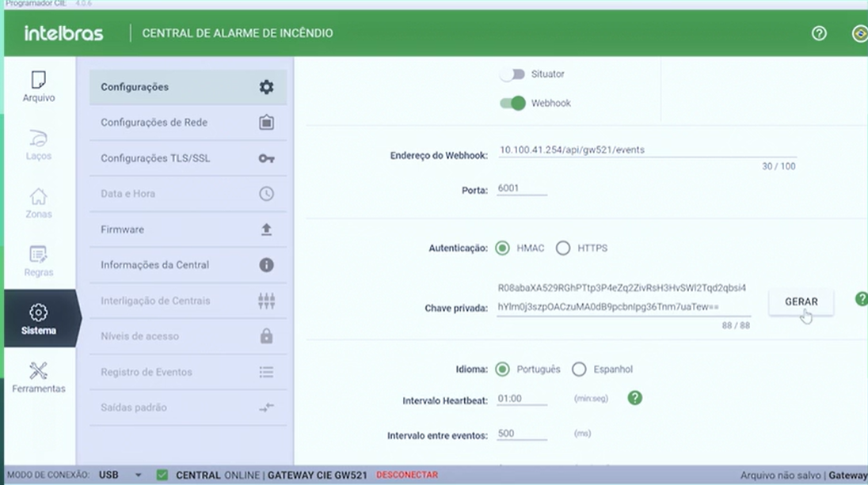This screenshot has width=868, height=485.
Task: Click the Endereço do Webhook input field
Action: 625,150
